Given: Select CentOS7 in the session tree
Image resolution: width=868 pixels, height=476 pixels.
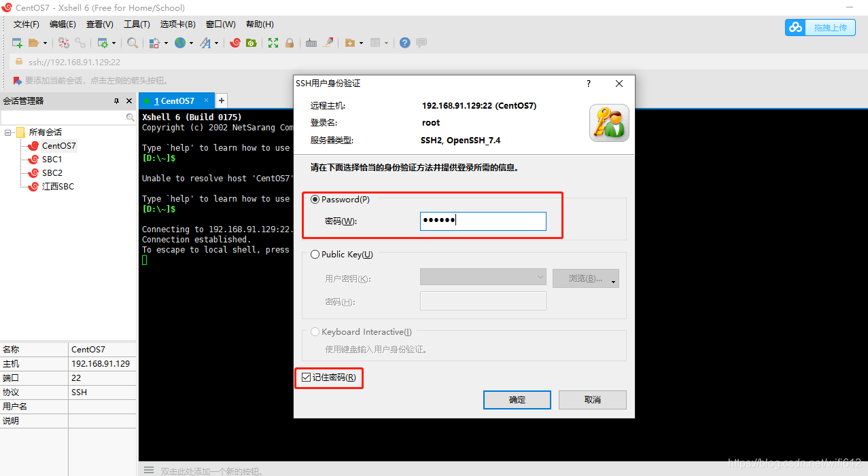Looking at the screenshot, I should [x=59, y=146].
